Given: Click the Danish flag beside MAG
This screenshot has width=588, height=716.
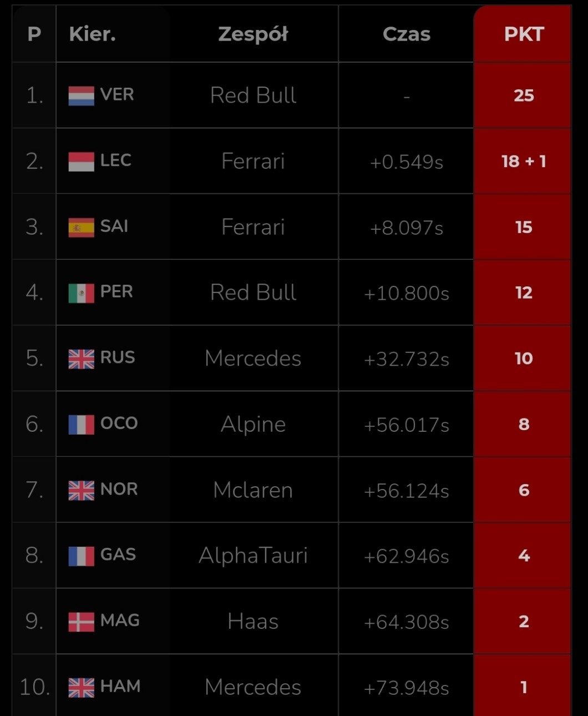Looking at the screenshot, I should pos(81,622).
